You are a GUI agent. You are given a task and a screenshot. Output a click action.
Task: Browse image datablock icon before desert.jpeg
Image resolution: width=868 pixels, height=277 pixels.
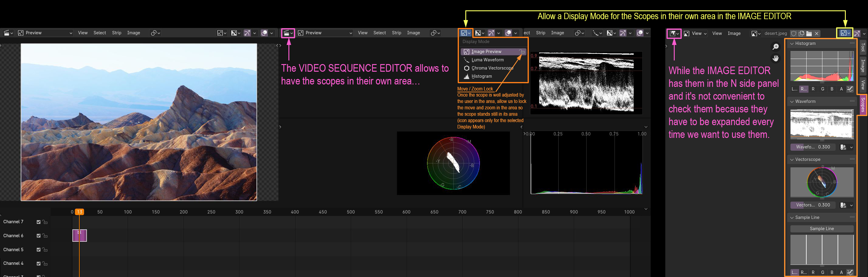[x=756, y=33]
